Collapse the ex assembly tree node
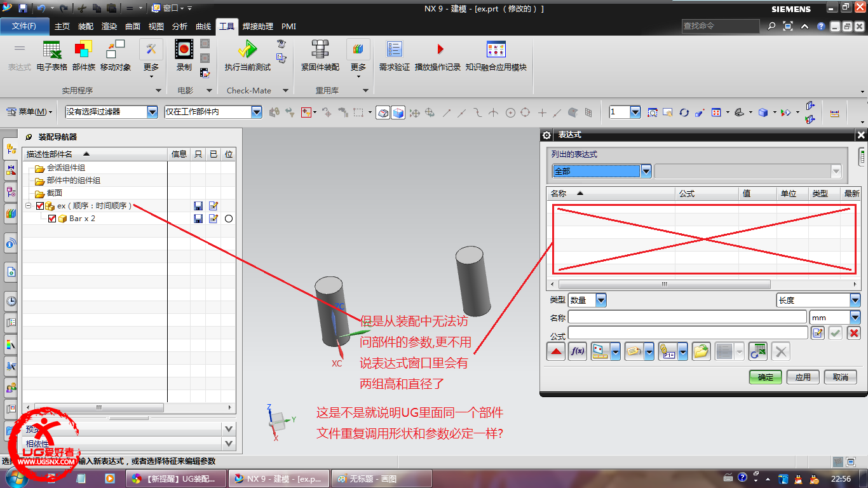Viewport: 868px width, 488px height. pyautogui.click(x=28, y=206)
